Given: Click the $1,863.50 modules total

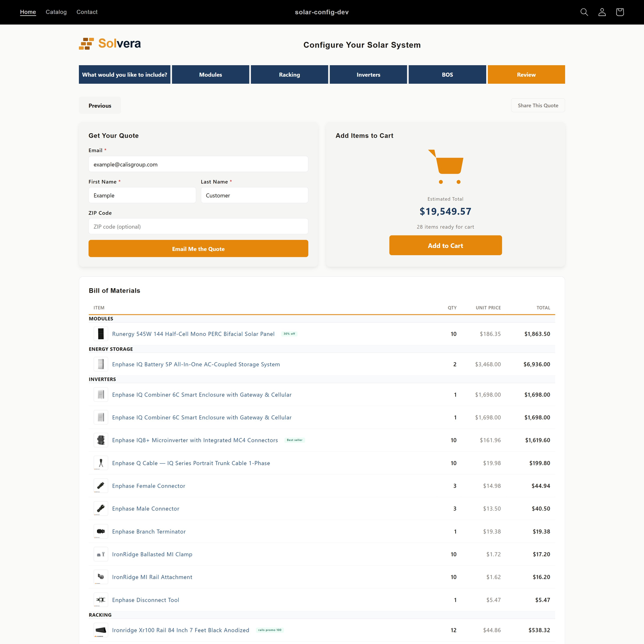Looking at the screenshot, I should (537, 334).
